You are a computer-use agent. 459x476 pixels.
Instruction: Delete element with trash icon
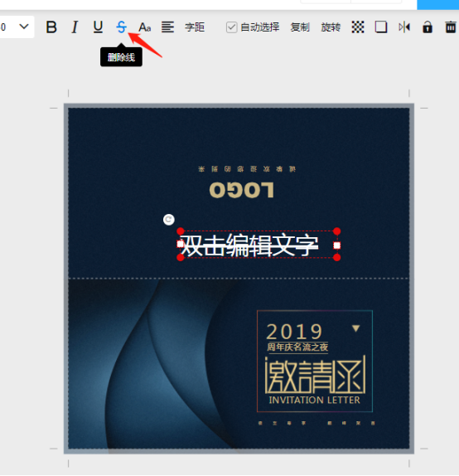point(451,27)
